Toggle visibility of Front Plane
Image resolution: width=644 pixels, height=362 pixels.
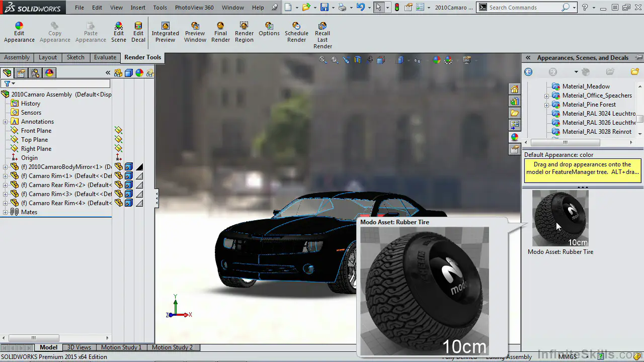118,131
